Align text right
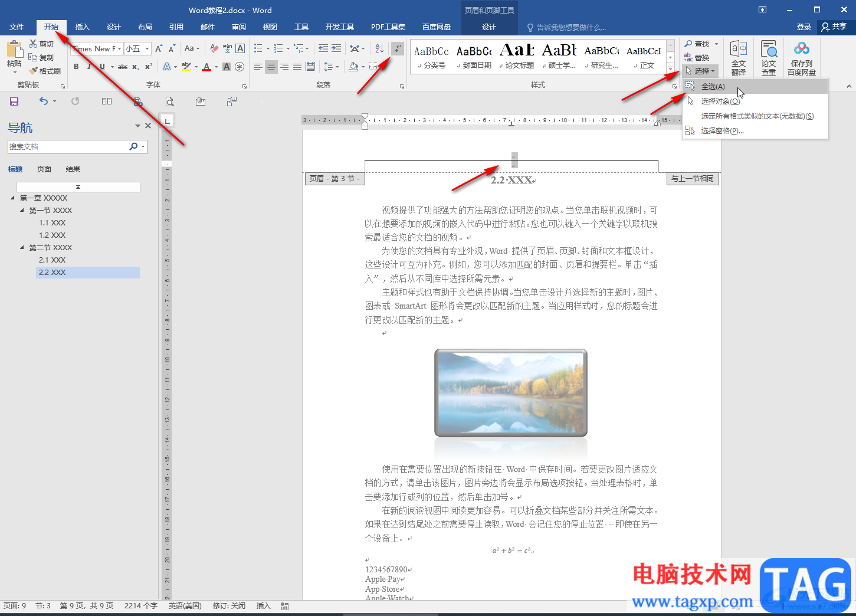Image resolution: width=856 pixels, height=616 pixels. [284, 67]
